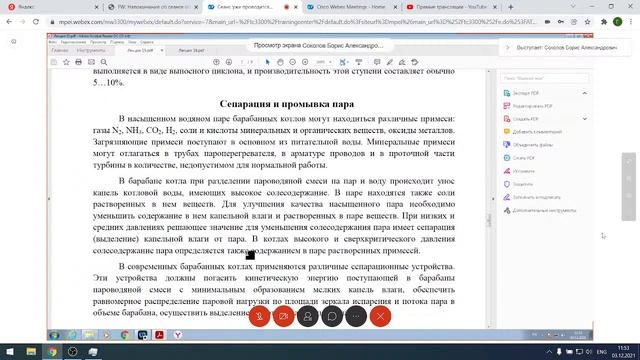
Task: Open Windows Start menu
Action: click(x=10, y=351)
